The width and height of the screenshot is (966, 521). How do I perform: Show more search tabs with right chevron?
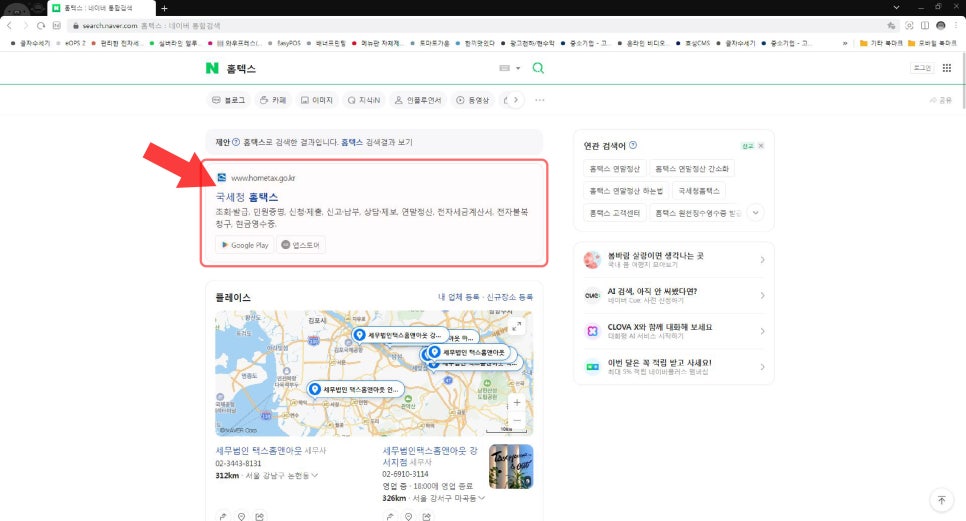(516, 100)
